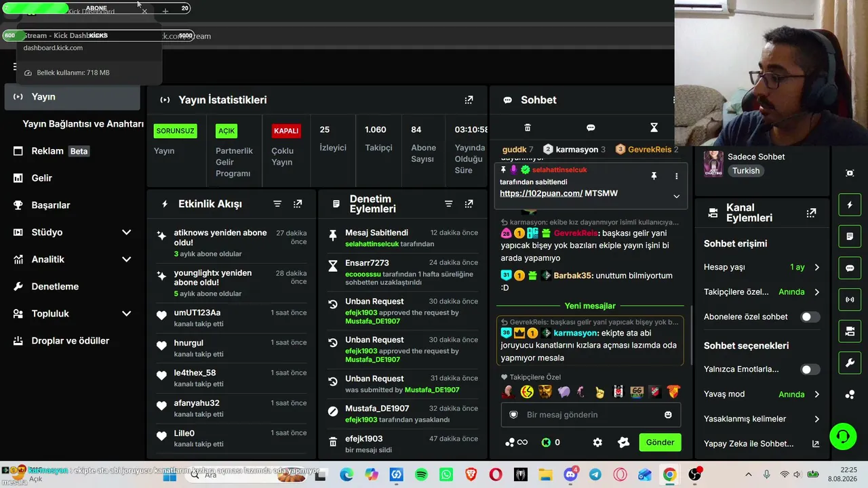This screenshot has width=868, height=488.
Task: Open Telegram from the taskbar
Action: click(x=595, y=475)
